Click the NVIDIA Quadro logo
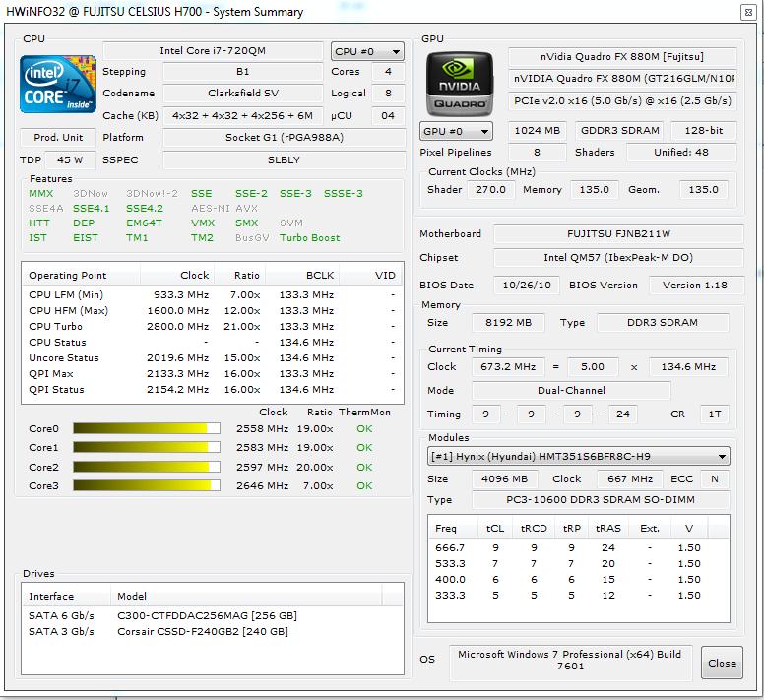The width and height of the screenshot is (764, 700). 459,84
